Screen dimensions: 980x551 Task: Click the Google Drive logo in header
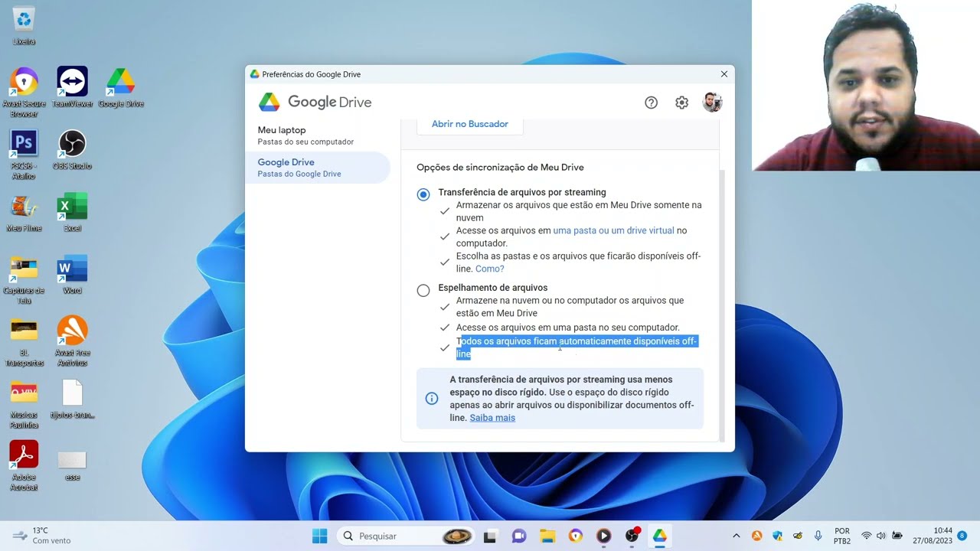315,102
